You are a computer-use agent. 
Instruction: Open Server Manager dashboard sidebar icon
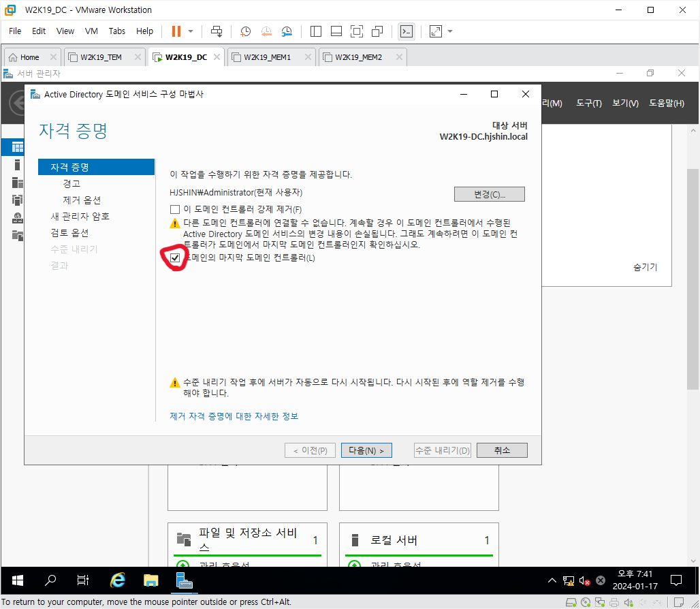[x=18, y=147]
